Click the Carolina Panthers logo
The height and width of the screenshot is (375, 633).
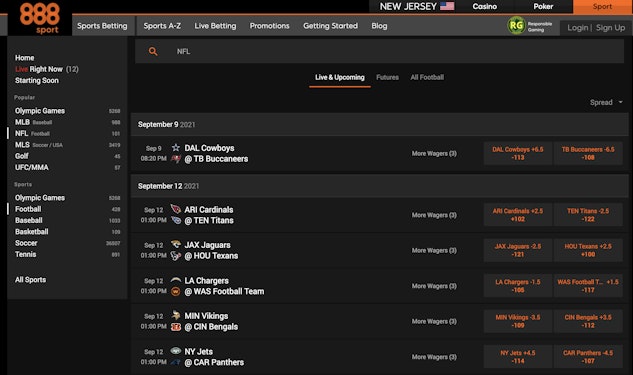tap(176, 362)
